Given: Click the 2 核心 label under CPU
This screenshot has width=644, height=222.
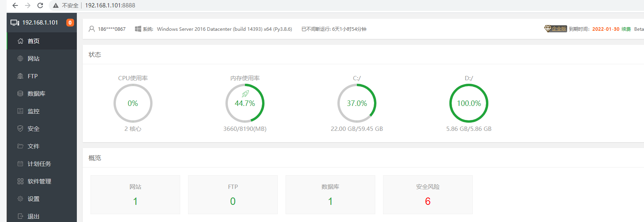Looking at the screenshot, I should [133, 129].
